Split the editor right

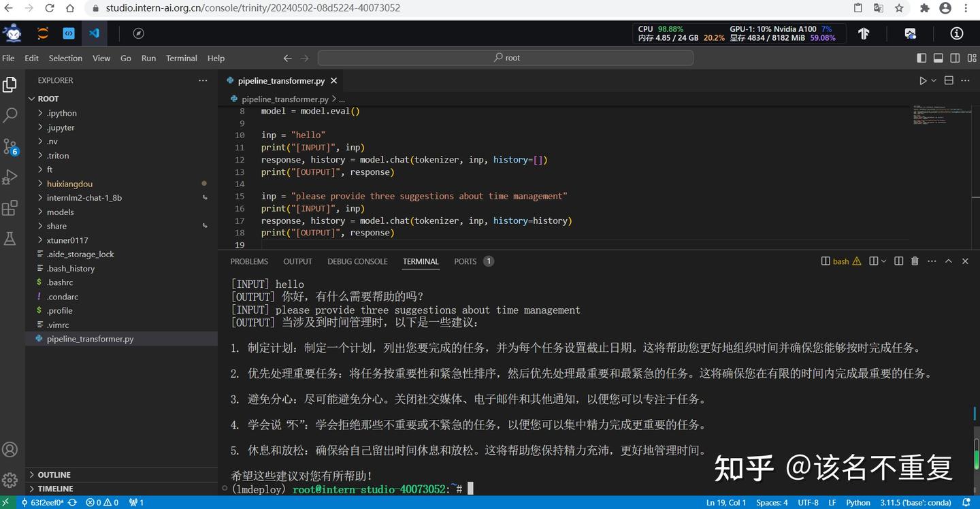[x=949, y=80]
